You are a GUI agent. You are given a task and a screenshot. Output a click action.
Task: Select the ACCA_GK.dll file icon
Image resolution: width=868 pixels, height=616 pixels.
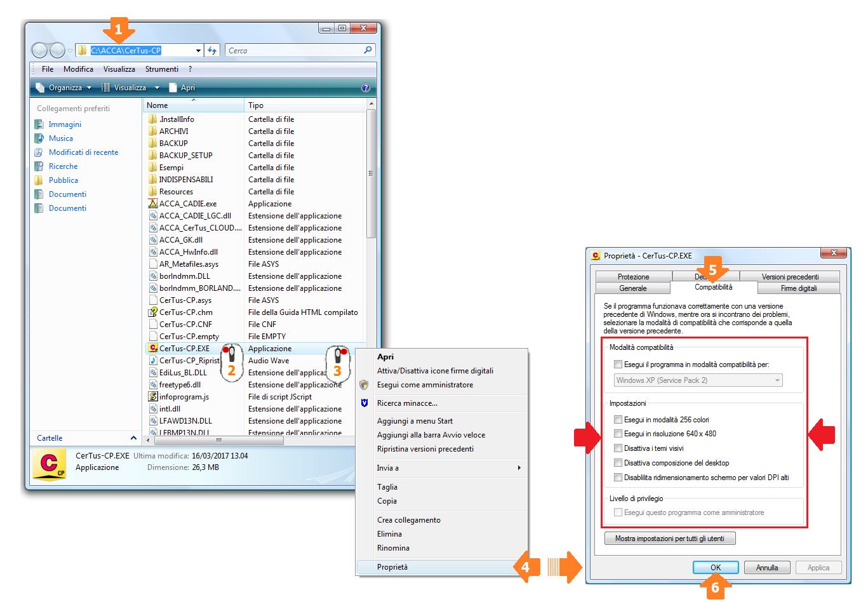(152, 239)
